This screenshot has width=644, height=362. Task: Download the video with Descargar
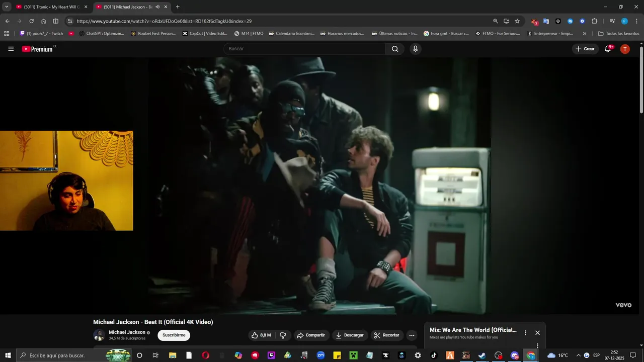(x=350, y=335)
